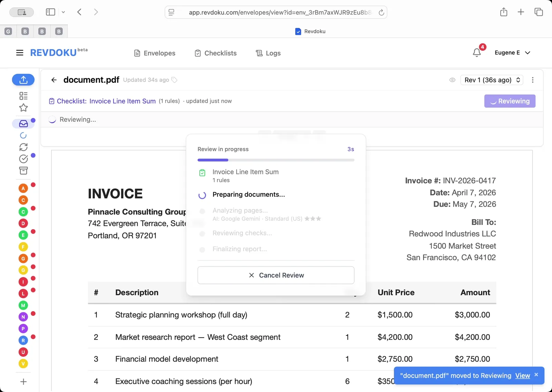View the moved document from the toast

tap(522, 375)
